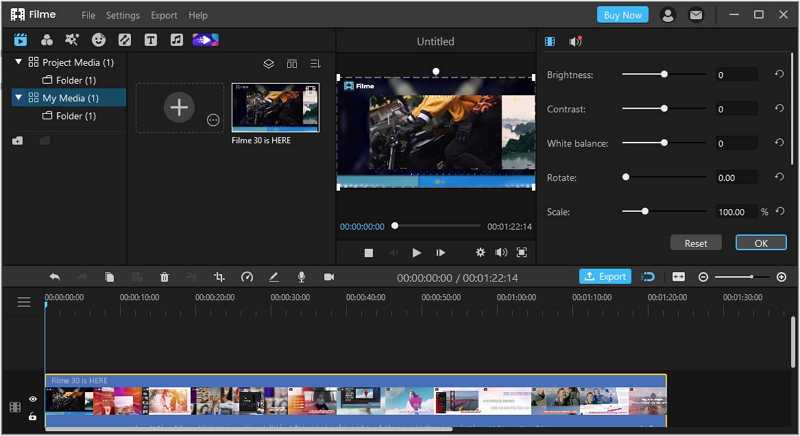This screenshot has width=800, height=436.
Task: Zoom out the timeline with minus icon
Action: point(703,277)
